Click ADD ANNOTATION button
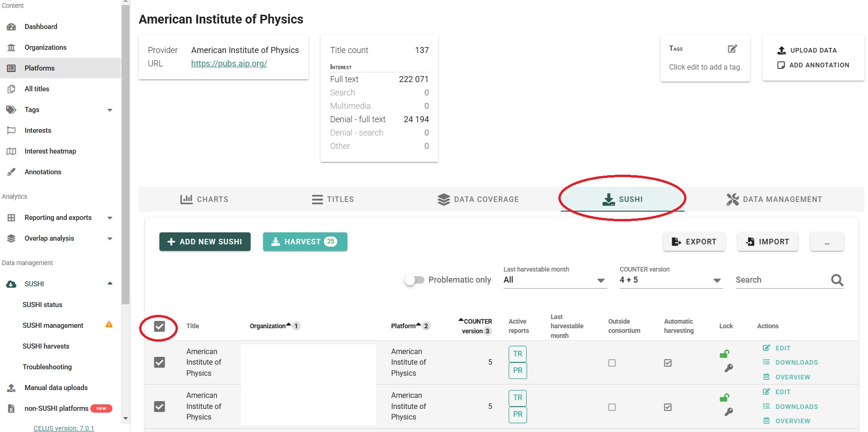This screenshot has height=432, width=868. [813, 65]
